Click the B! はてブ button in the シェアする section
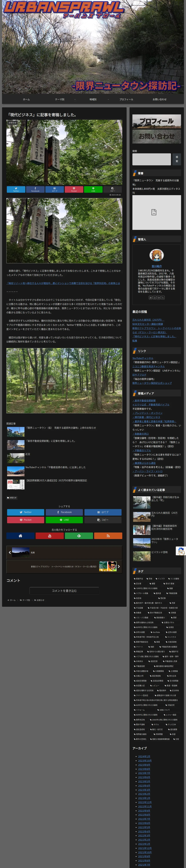The height and width of the screenshot is (868, 186). (x=103, y=512)
